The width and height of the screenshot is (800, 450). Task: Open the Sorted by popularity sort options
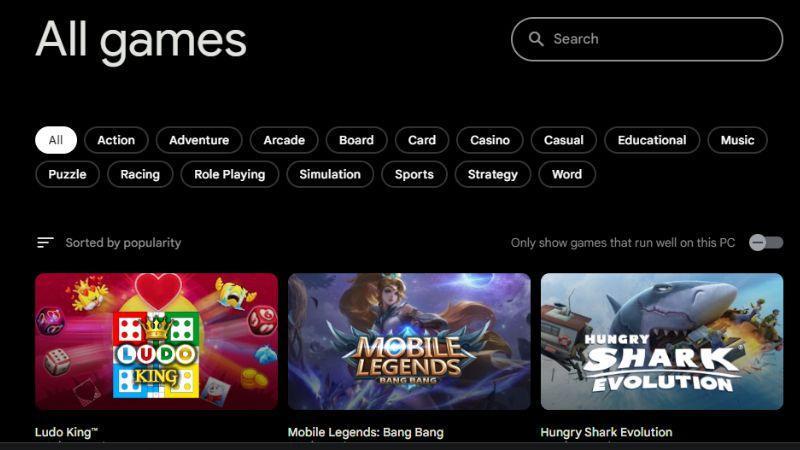123,242
